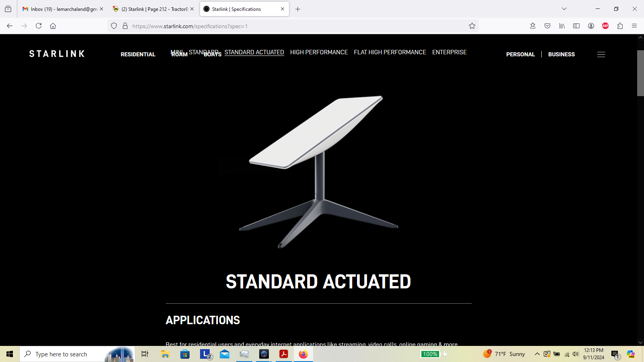Close the Gmail Inbox tab
The image size is (644, 362).
click(101, 9)
